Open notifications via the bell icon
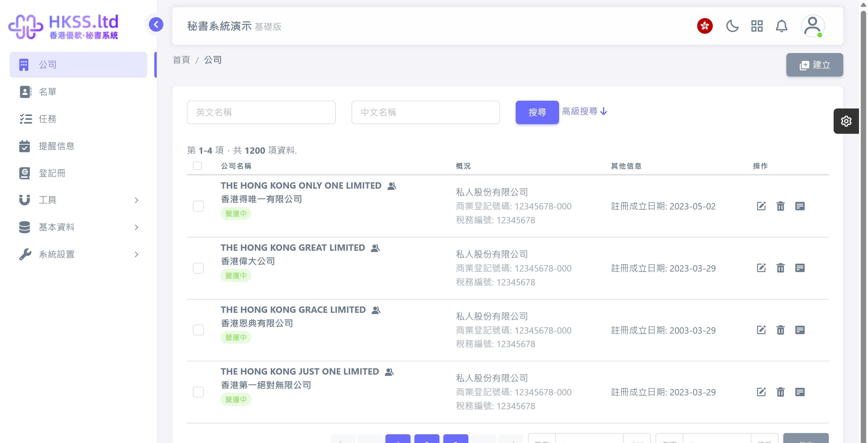 click(x=782, y=26)
